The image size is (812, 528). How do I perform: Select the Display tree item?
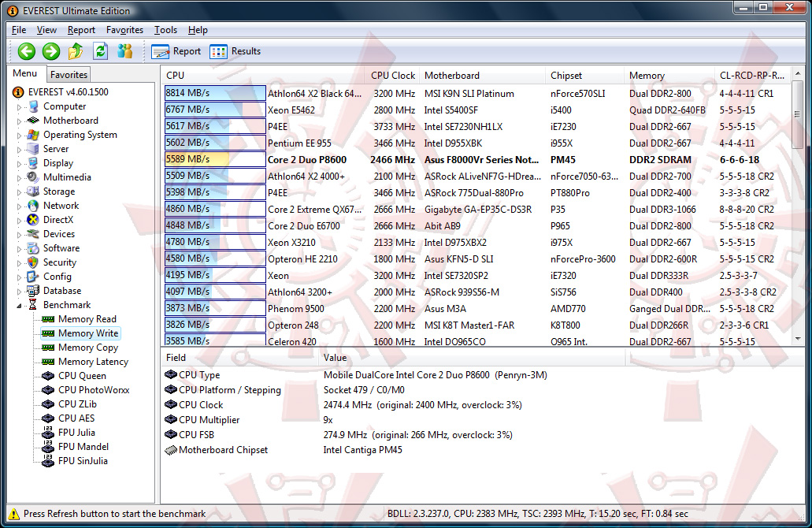[x=58, y=162]
